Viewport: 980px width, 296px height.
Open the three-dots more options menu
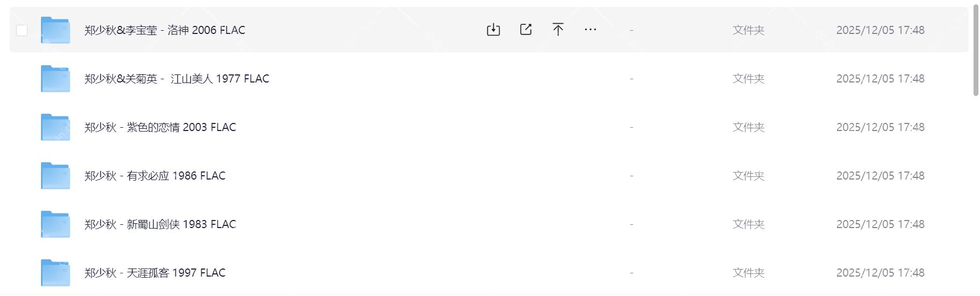(x=590, y=30)
